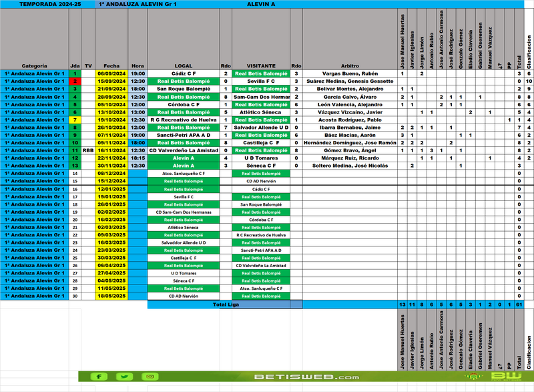Select the date cell '09/11/2024'

[111, 143]
